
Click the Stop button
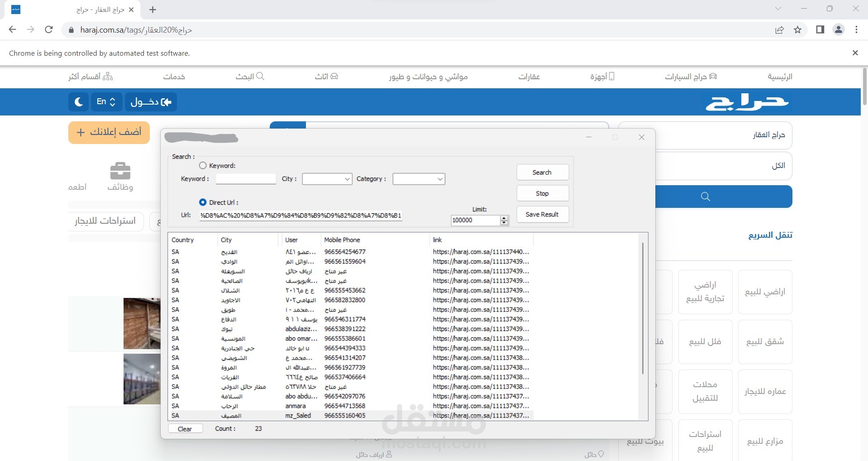[x=543, y=193]
